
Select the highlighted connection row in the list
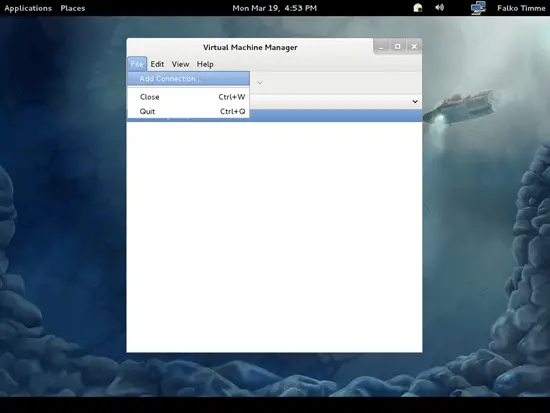click(x=336, y=116)
